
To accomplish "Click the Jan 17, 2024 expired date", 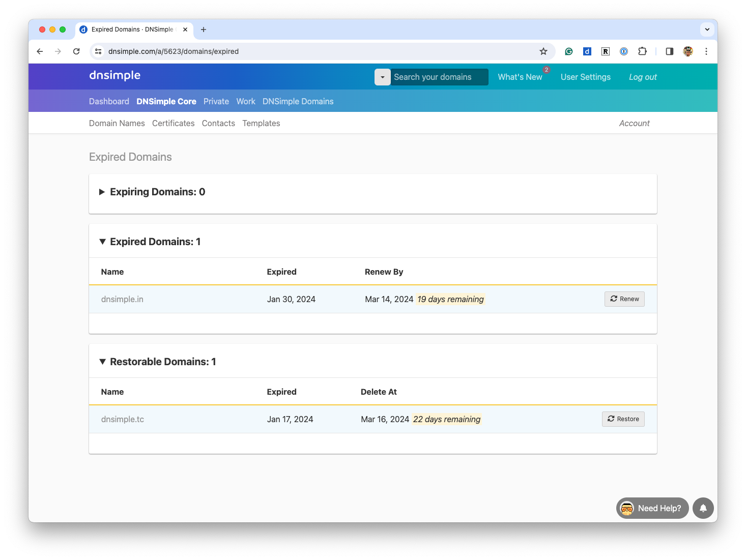I will pos(290,419).
